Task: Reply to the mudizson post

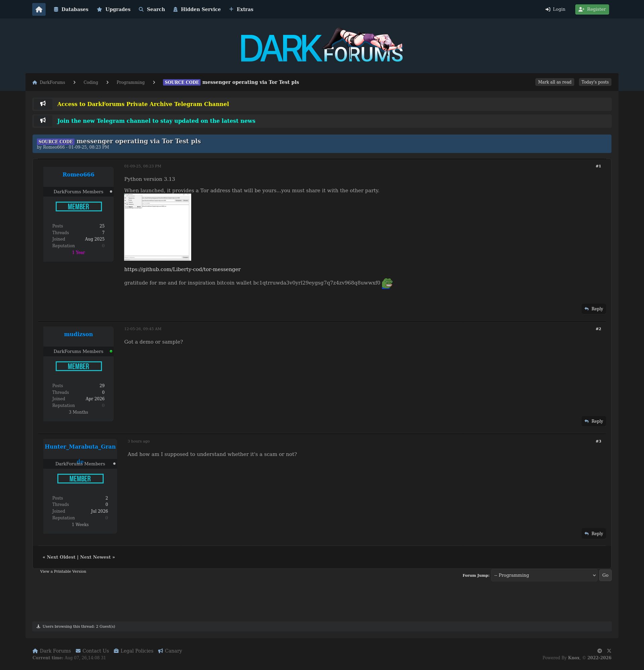Action: tap(594, 421)
